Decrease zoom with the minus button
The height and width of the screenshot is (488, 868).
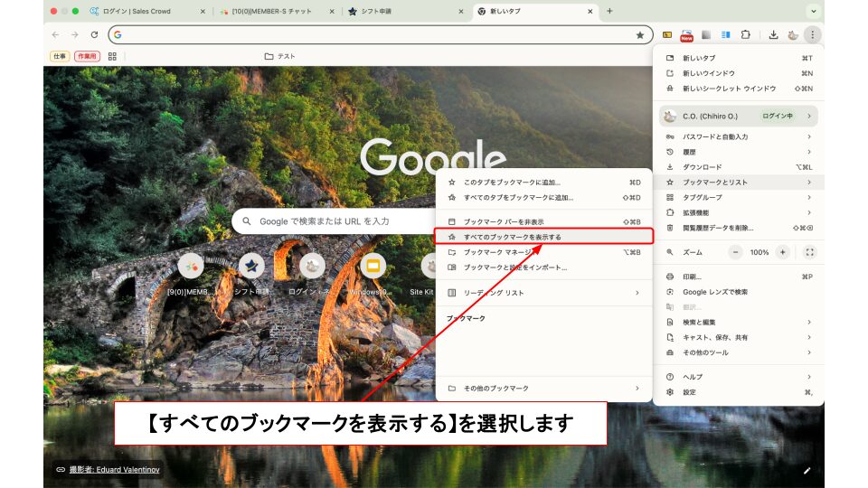coord(735,252)
